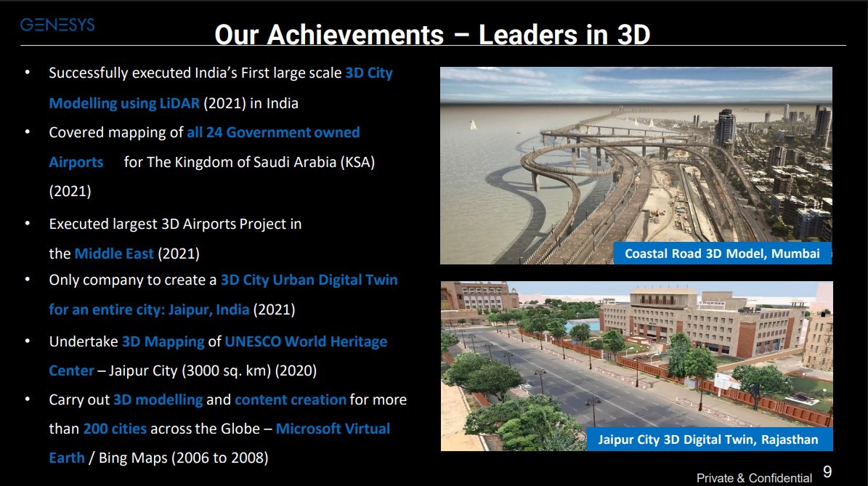Screen dimensions: 868x486
Task: Click the "Jaipur City 3D Digital Twin, Rajasthan" caption
Action: pos(708,440)
